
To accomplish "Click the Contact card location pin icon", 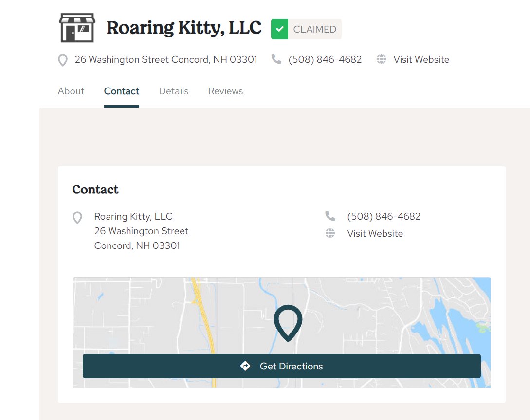I will [77, 217].
